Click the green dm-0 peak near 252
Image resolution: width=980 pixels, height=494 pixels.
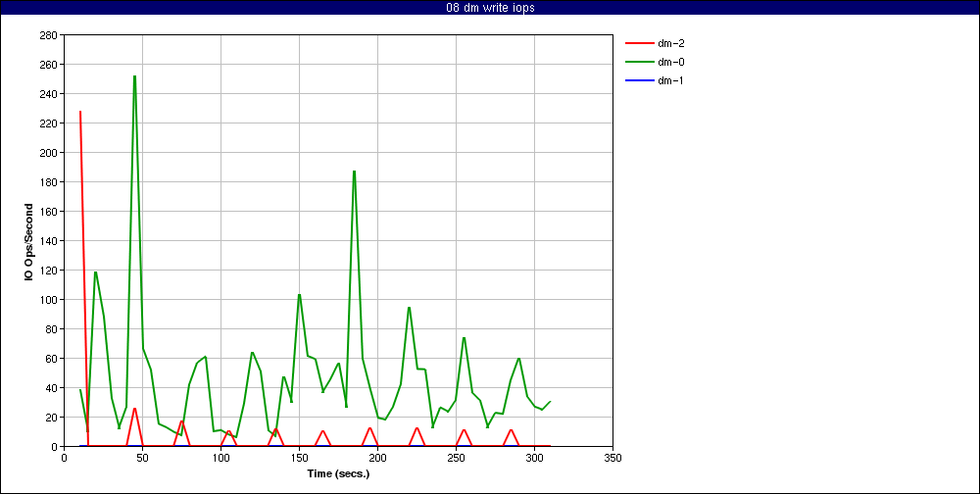(134, 76)
